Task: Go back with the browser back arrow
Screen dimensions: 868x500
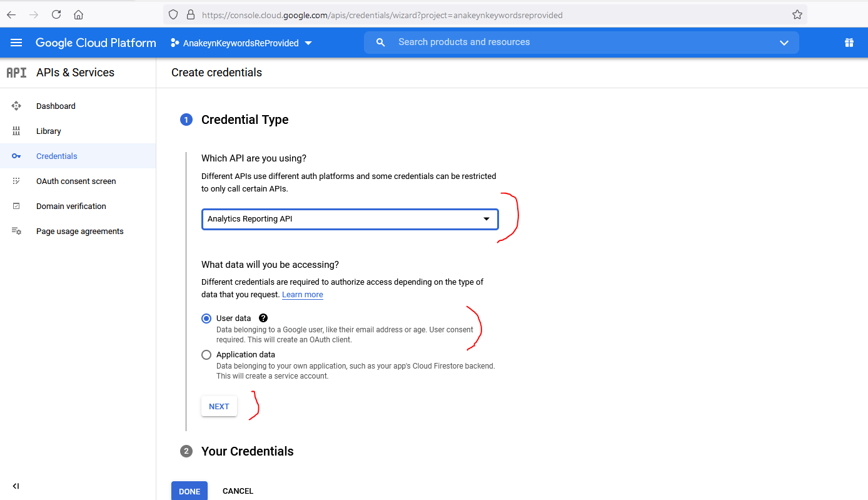Action: 11,14
